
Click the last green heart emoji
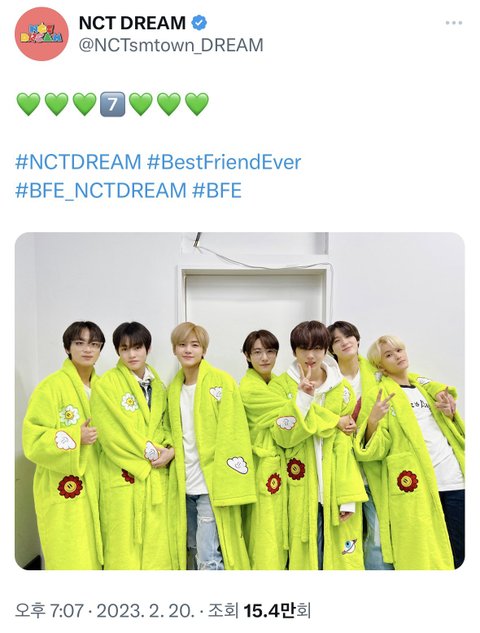pos(197,104)
